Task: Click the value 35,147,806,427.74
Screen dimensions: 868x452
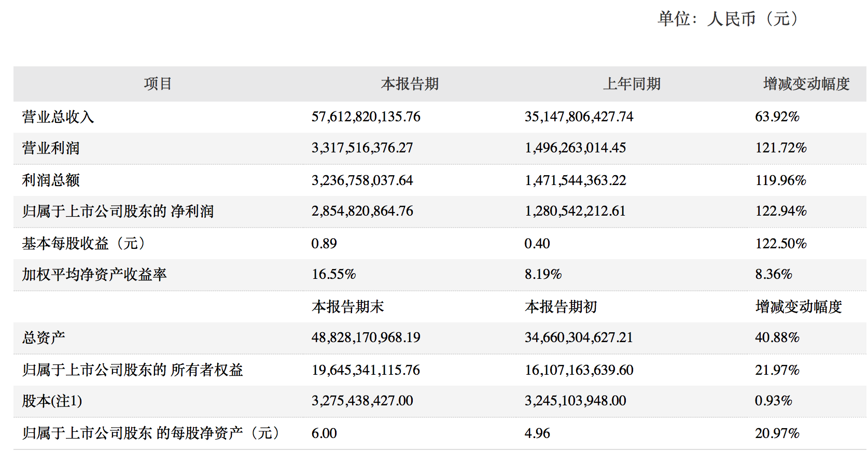Action: tap(579, 117)
